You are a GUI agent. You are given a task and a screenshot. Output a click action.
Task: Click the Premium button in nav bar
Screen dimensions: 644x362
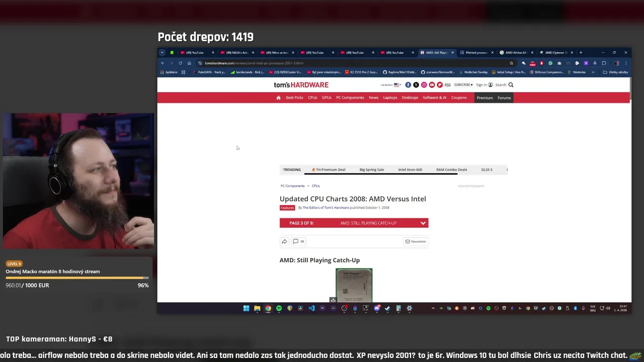pyautogui.click(x=485, y=98)
